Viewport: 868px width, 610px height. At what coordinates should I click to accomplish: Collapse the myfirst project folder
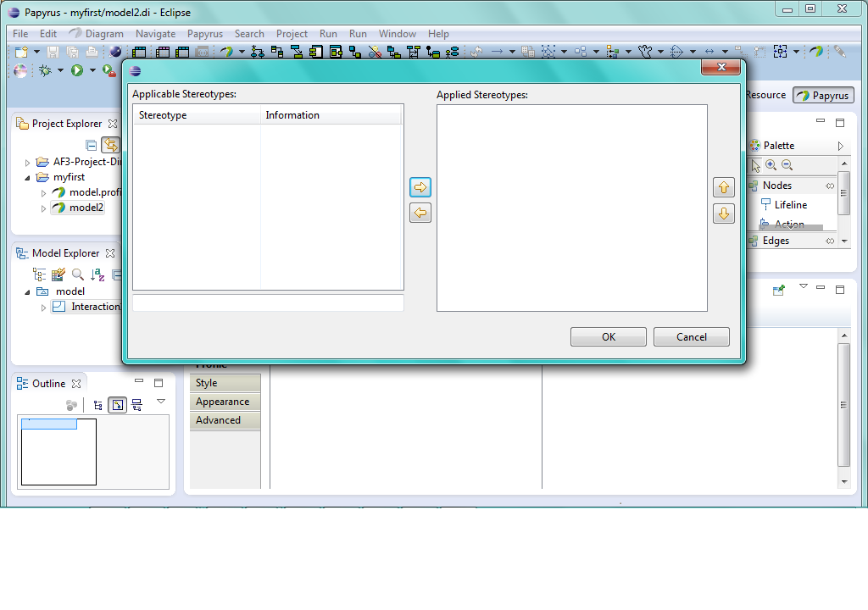[x=28, y=178]
